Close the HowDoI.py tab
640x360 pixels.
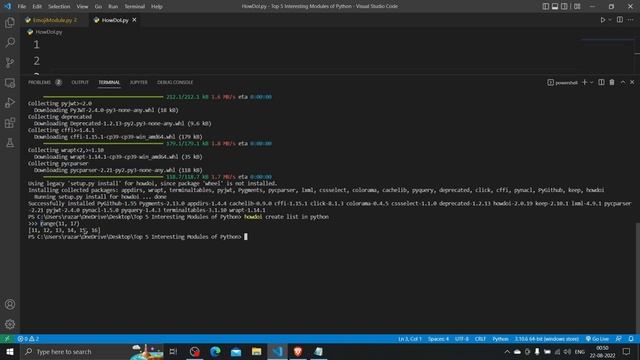tap(134, 20)
